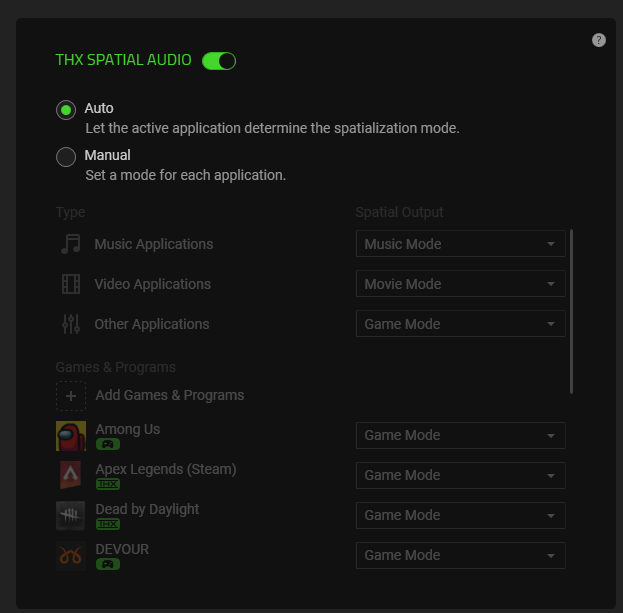The image size is (623, 613).
Task: Select the Apex Legends game icon
Action: 70,476
